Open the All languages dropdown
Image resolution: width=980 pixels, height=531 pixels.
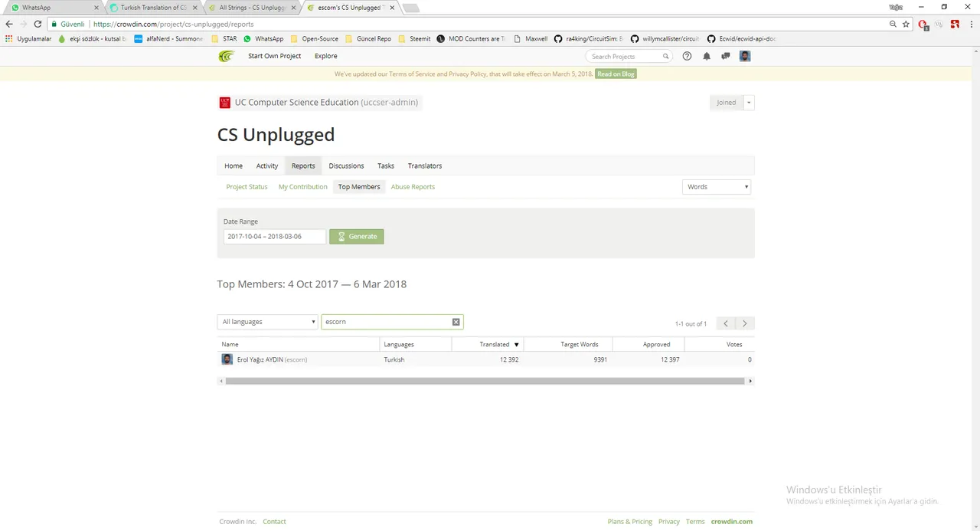(x=267, y=322)
